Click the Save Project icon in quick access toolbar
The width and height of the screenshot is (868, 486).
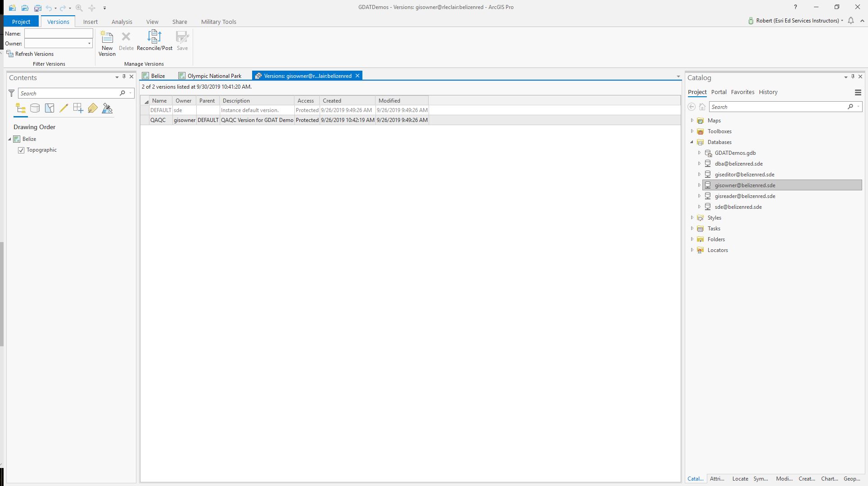(37, 8)
